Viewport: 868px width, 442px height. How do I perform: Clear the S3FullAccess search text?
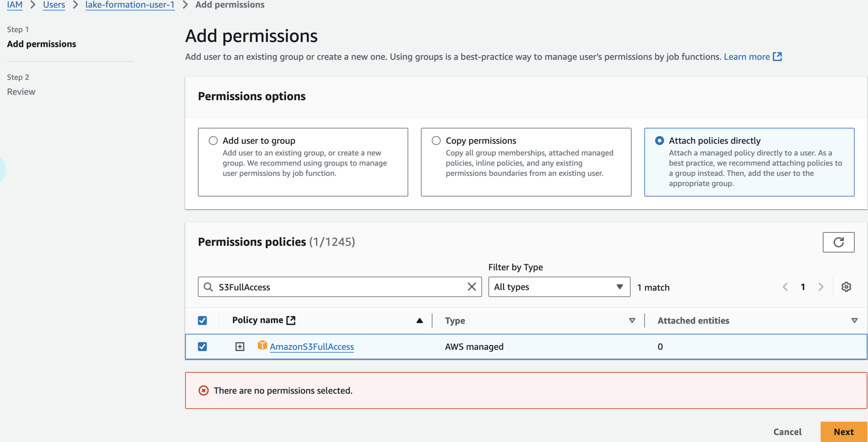(x=471, y=287)
